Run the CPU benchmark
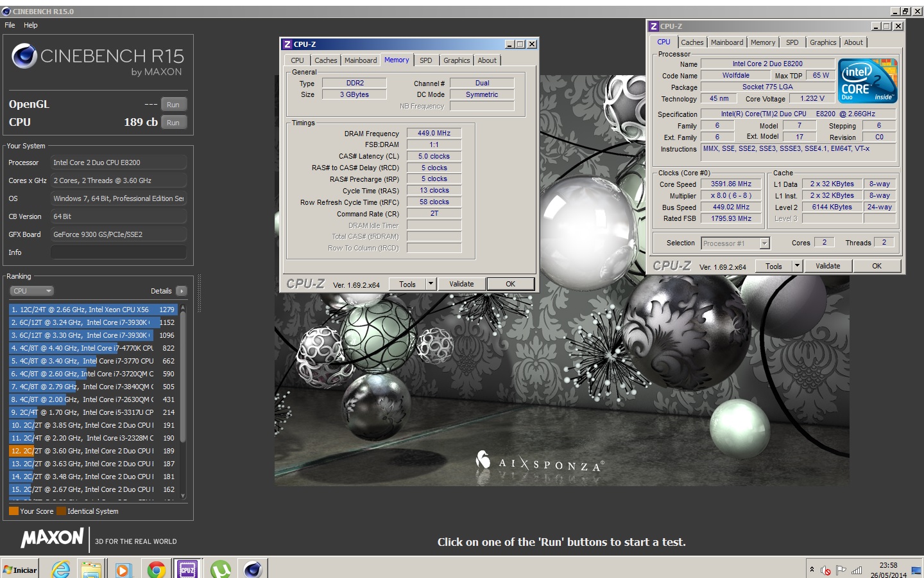 coord(173,123)
